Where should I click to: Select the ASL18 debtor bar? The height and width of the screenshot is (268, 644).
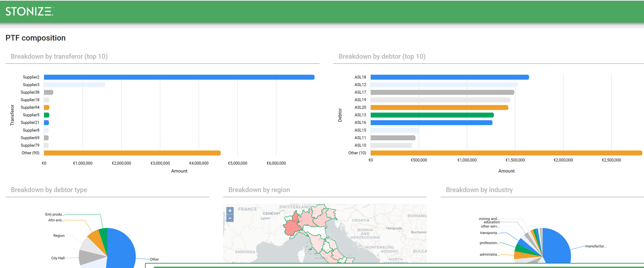click(450, 77)
